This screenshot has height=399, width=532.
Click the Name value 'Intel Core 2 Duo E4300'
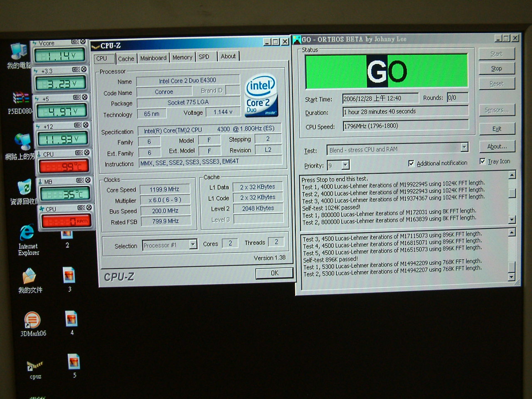(x=188, y=81)
